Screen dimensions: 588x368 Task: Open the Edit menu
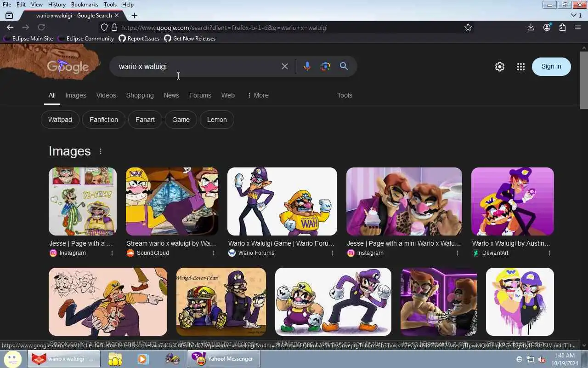point(21,5)
